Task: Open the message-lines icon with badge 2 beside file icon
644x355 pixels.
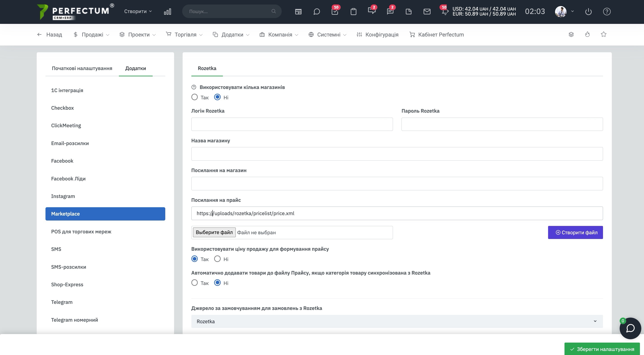Action: [390, 11]
